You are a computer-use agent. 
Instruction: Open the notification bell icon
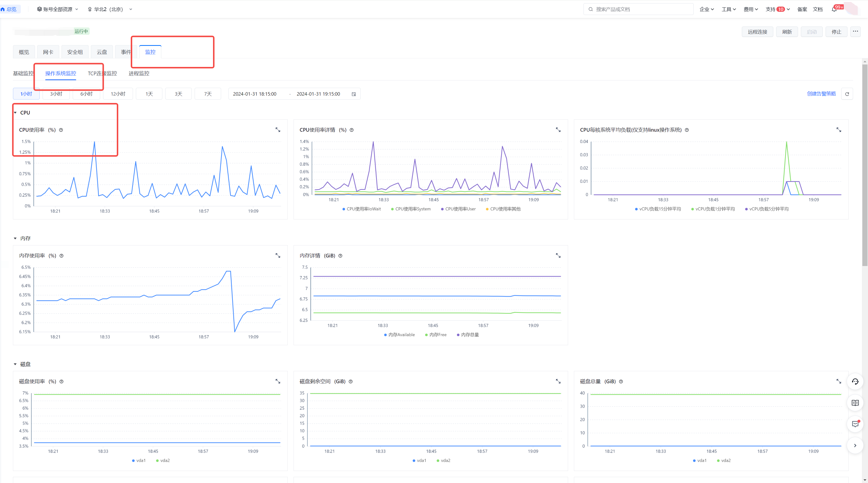[834, 10]
